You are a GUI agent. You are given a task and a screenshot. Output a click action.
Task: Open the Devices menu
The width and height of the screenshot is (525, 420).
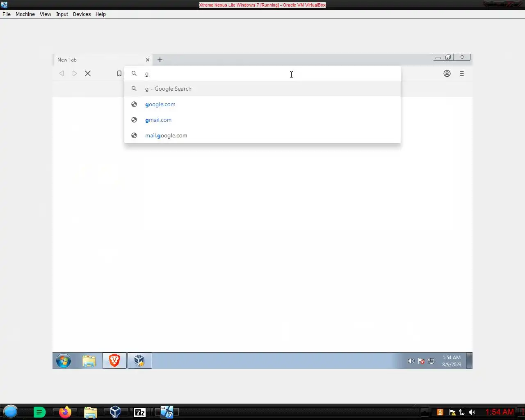click(82, 14)
